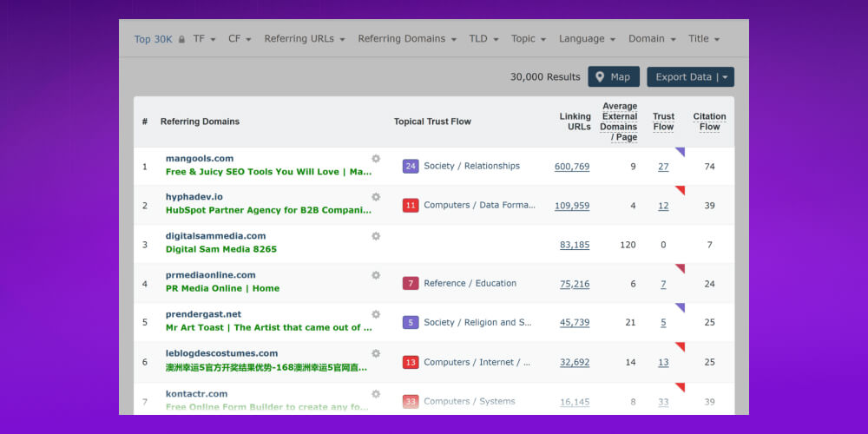The height and width of the screenshot is (434, 868).
Task: Click the Export Data button
Action: tap(690, 76)
